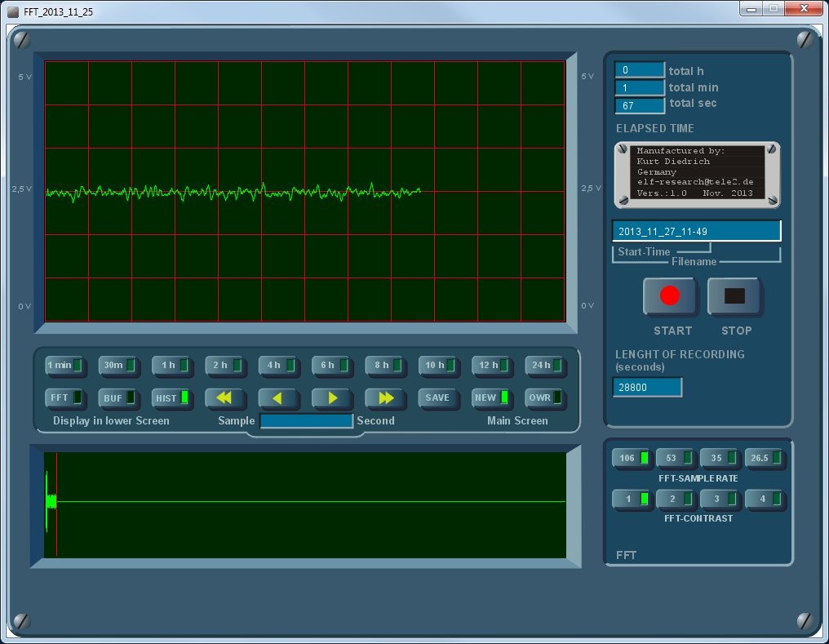The image size is (829, 644).
Task: Click the total sec field showing 67
Action: 639,105
